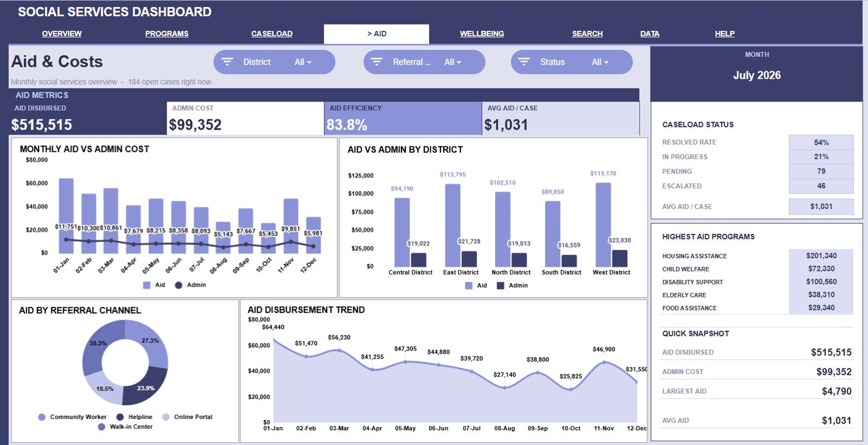Select the 30.3% donut segment
The image size is (868, 445).
coord(99,343)
